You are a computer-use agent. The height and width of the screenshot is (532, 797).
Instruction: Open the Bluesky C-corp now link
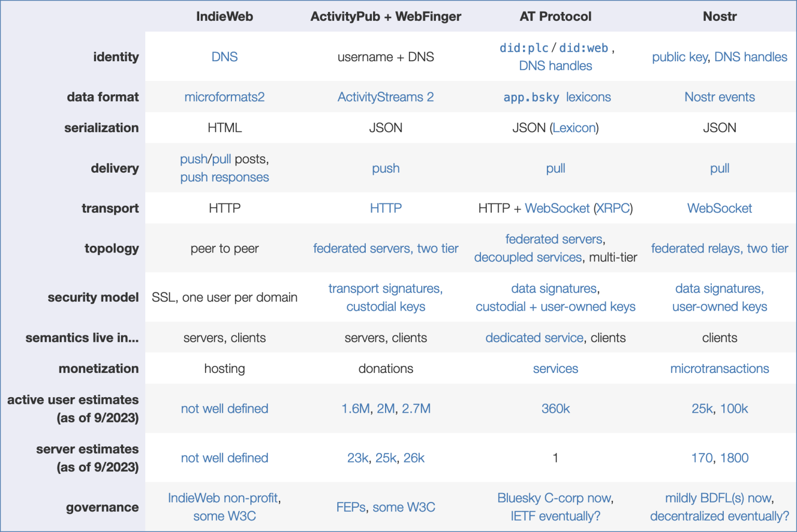coord(554,498)
